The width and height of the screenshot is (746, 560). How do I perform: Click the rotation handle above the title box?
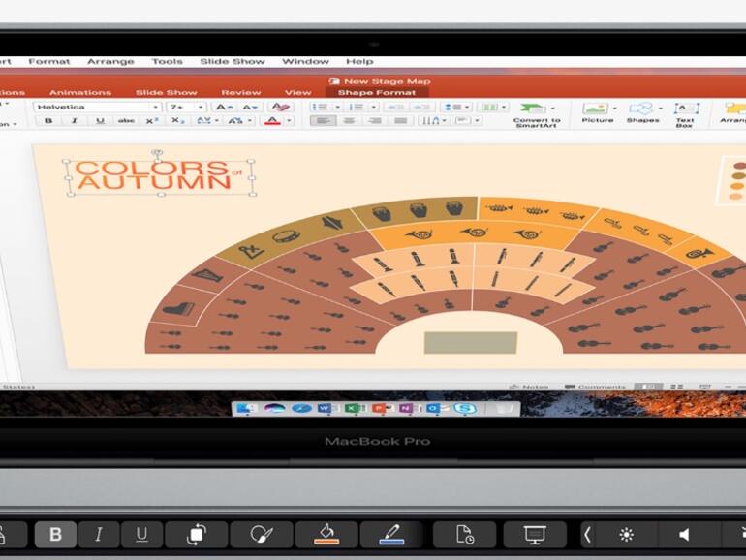(157, 153)
